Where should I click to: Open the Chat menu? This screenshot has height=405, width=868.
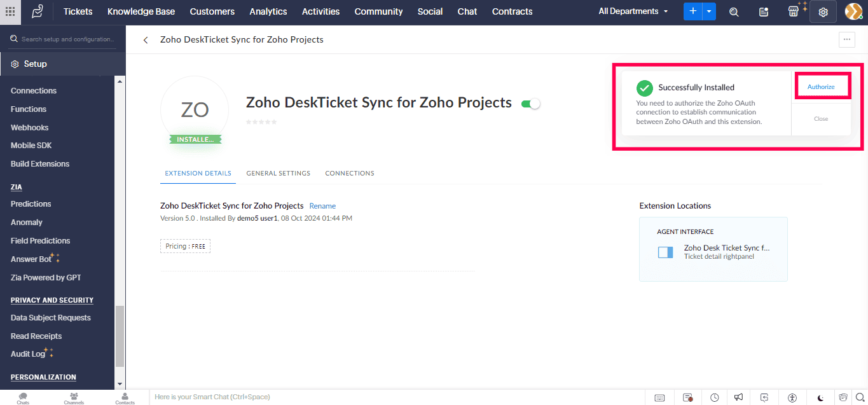467,11
